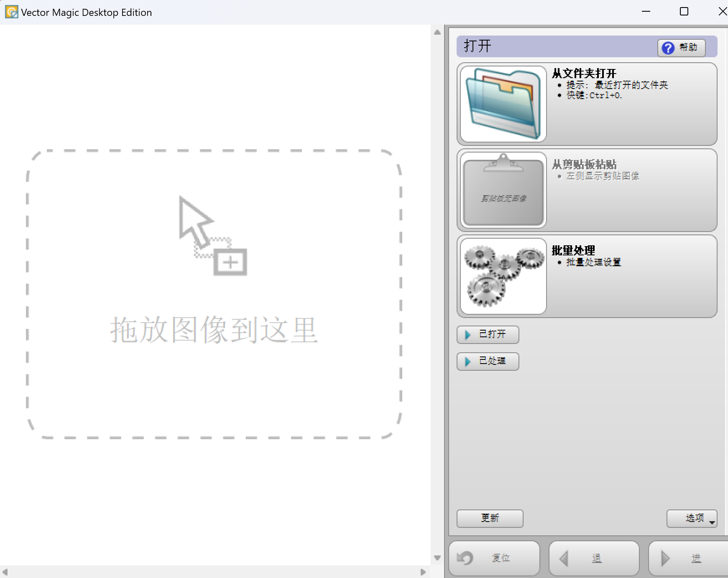The width and height of the screenshot is (728, 578).
Task: Expand the 已处理 (processed files) list
Action: pos(488,362)
